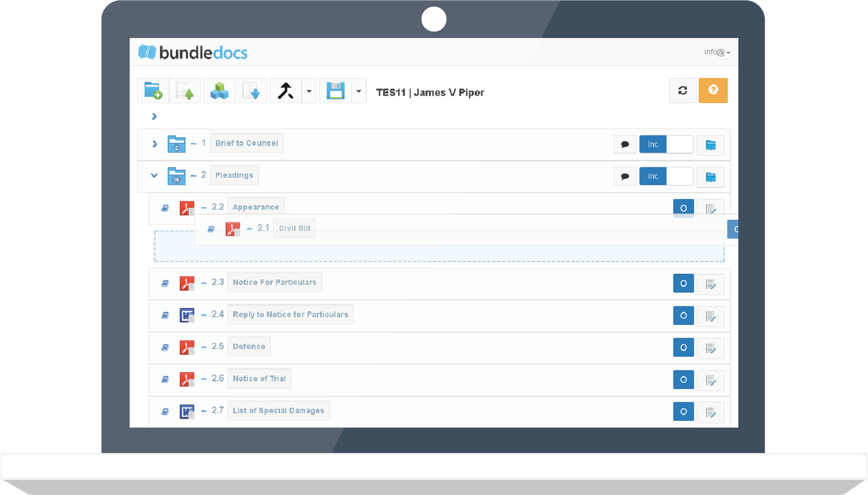Save the bundle with the floppy disk icon

(334, 90)
